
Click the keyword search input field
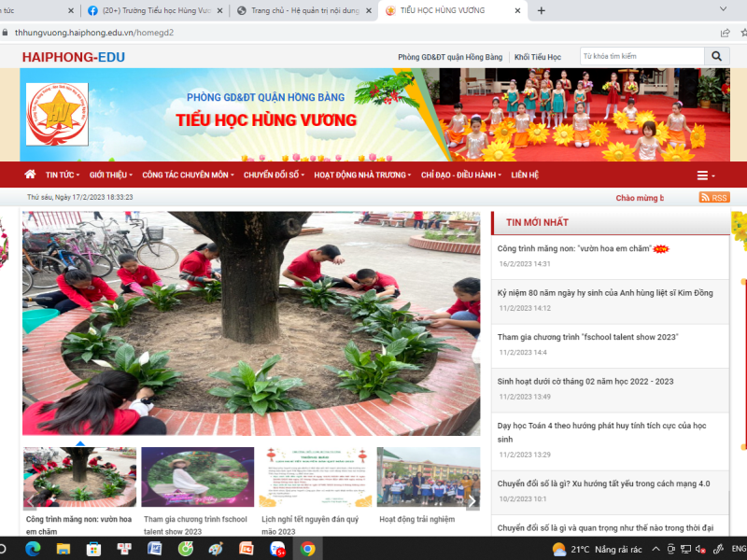641,57
